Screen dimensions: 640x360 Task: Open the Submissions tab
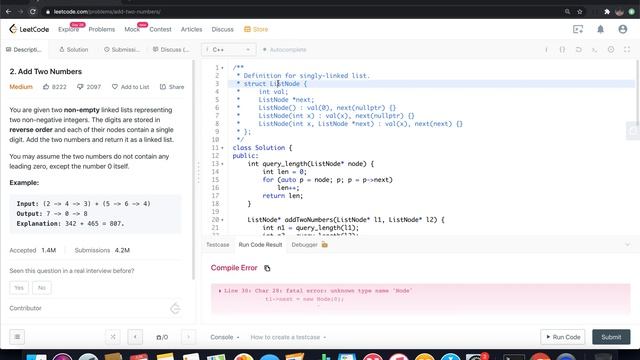tap(121, 49)
